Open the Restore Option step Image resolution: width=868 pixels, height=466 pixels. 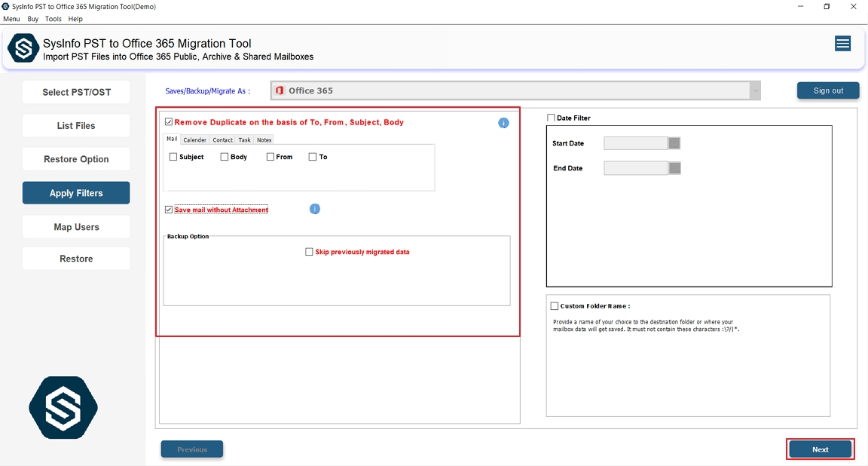(76, 159)
